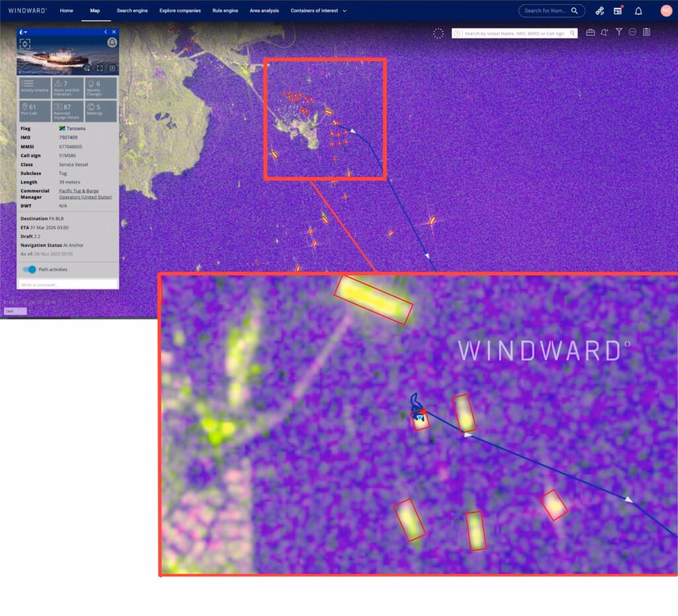Click the 39 meters length value
This screenshot has height=616, width=678.
click(x=70, y=182)
